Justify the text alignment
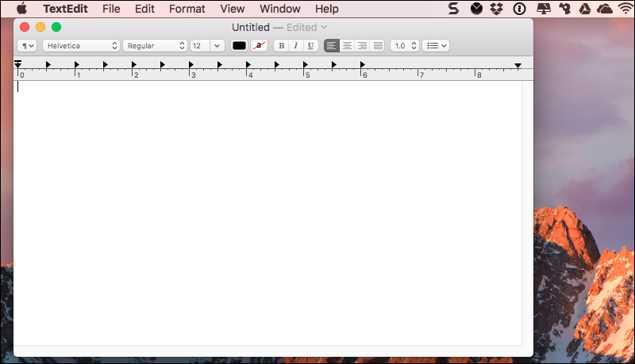The height and width of the screenshot is (364, 635). tap(378, 46)
